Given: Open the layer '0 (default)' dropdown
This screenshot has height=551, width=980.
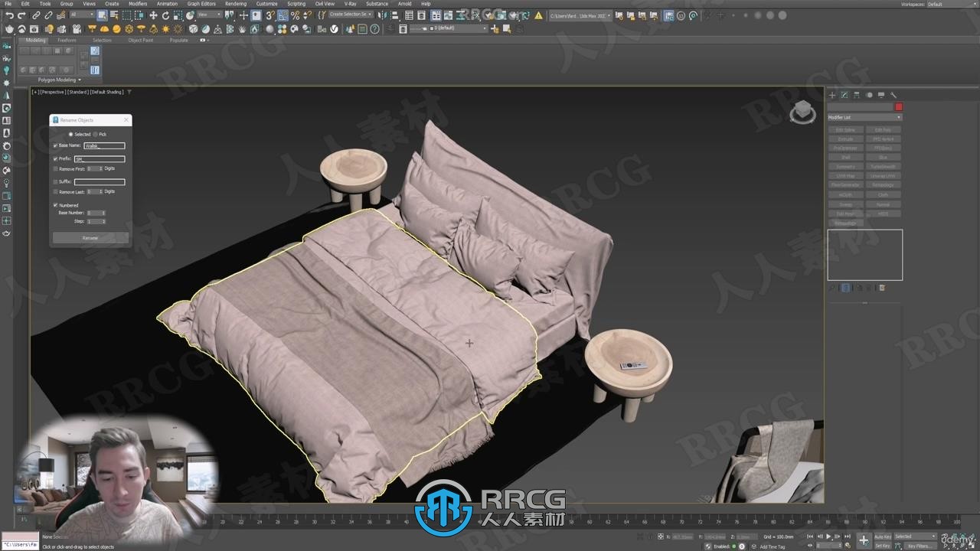Looking at the screenshot, I should [x=448, y=29].
